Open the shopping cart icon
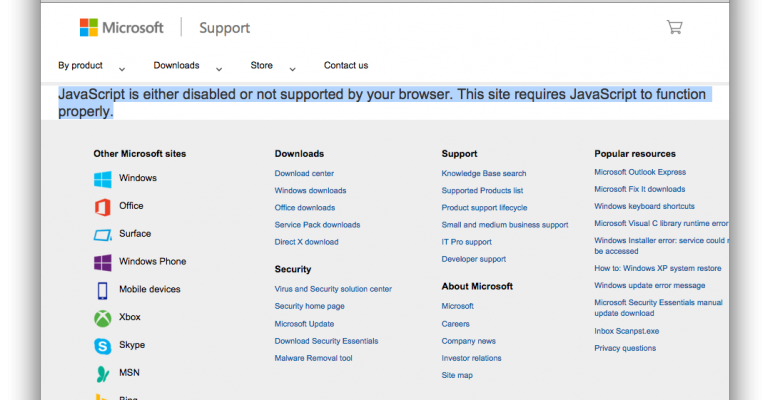Image resolution: width=770 pixels, height=400 pixels. [674, 27]
